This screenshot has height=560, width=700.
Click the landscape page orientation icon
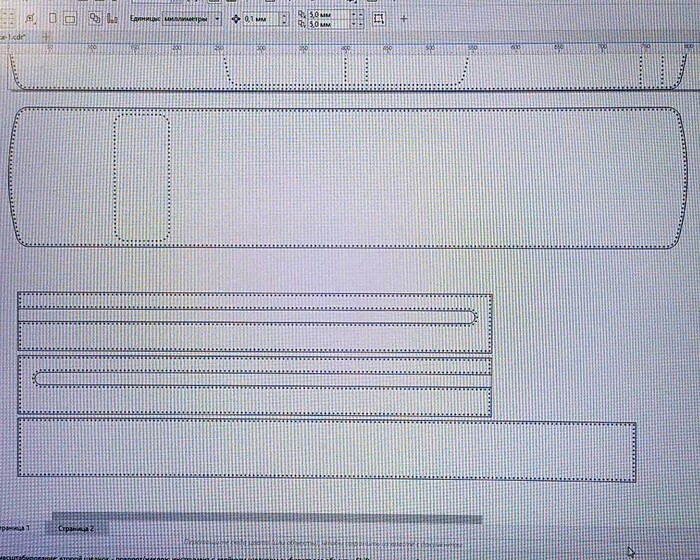70,19
